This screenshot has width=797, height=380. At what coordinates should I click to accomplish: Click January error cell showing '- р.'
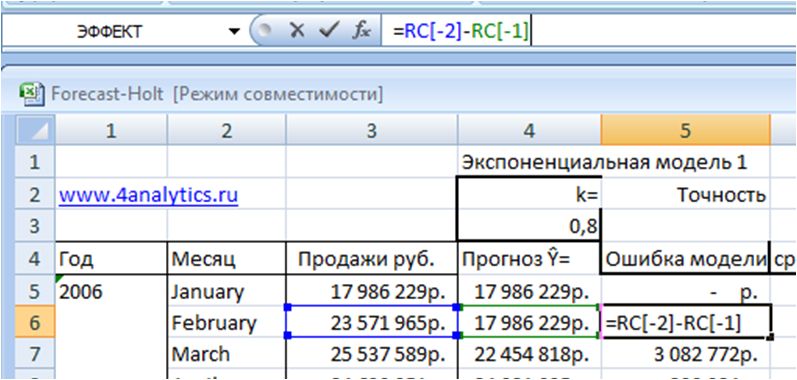(685, 291)
